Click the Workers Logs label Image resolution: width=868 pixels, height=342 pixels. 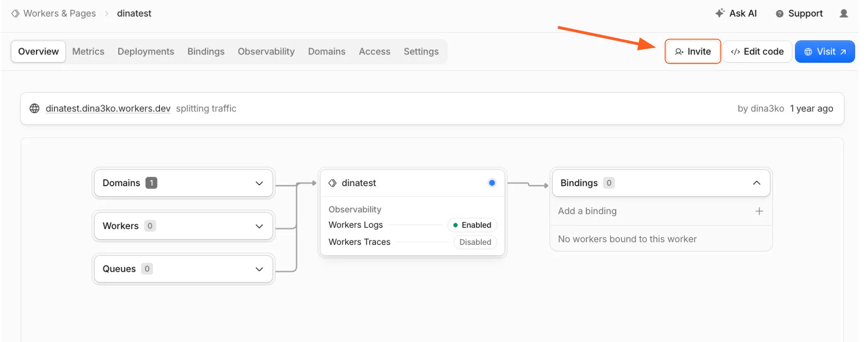coord(356,225)
